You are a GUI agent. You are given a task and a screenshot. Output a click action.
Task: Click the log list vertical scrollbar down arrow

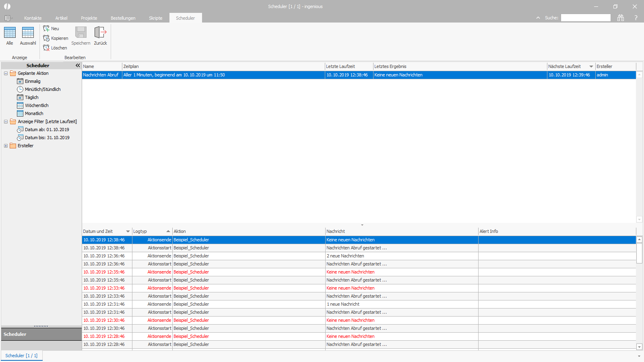[639, 347]
